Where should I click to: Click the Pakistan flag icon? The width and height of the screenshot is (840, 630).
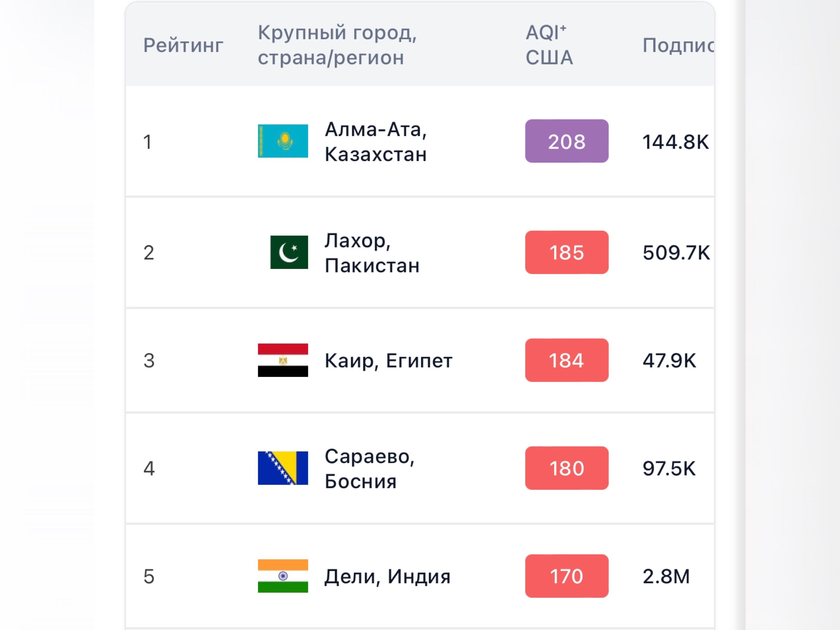[x=289, y=252]
